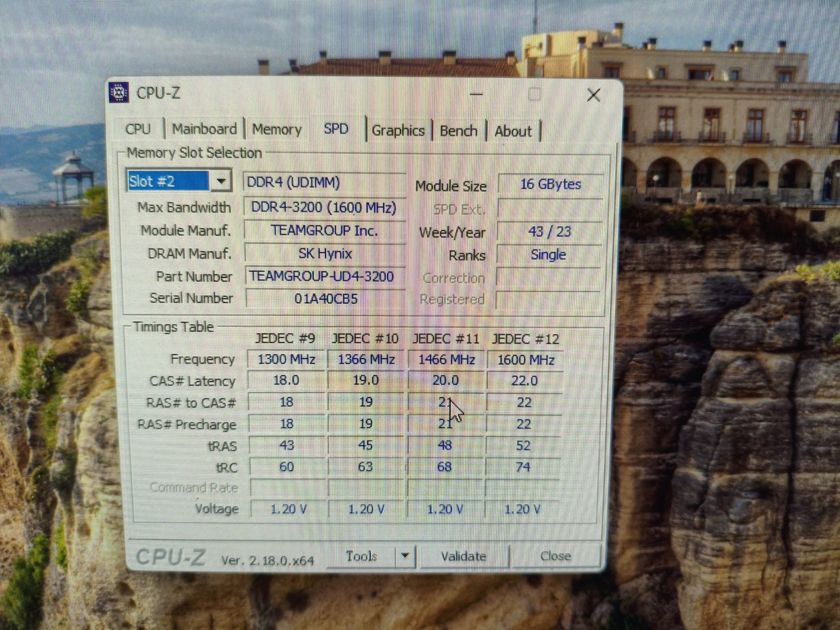840x630 pixels.
Task: Click the SK Hynix DRAM manufacturer value
Action: click(x=325, y=253)
